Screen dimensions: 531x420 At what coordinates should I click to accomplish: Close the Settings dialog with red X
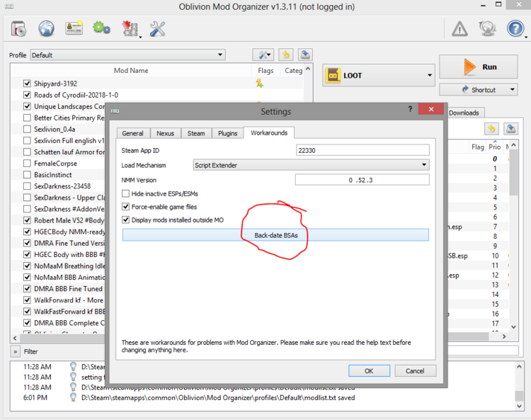coord(430,109)
